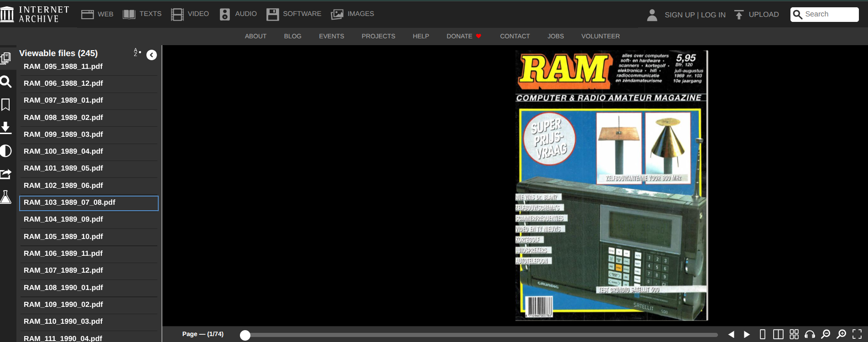This screenshot has width=868, height=342.
Task: Open the downloads panel icon
Action: 6,128
